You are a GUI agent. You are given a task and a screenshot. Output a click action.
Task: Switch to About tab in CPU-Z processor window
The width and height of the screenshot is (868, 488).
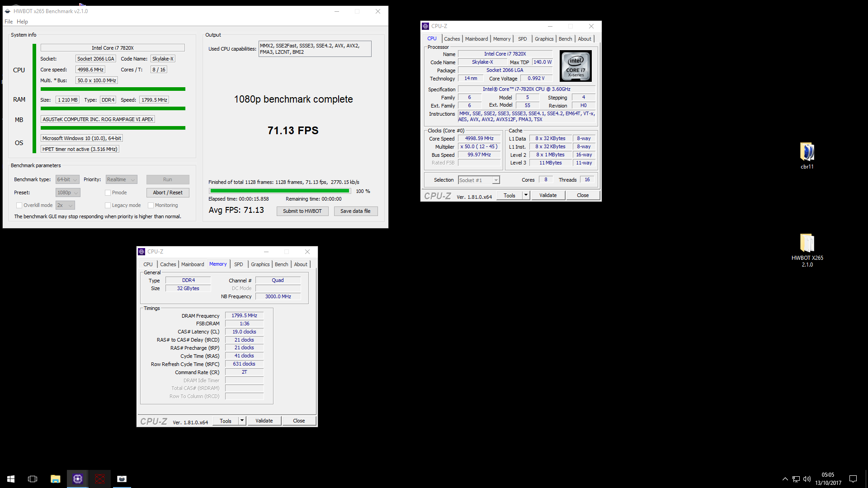pos(585,39)
